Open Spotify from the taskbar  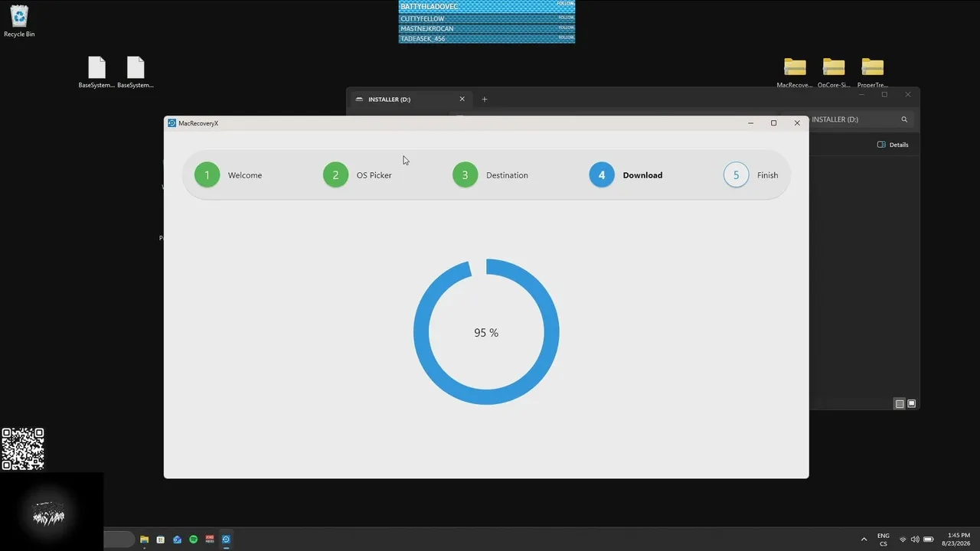193,540
